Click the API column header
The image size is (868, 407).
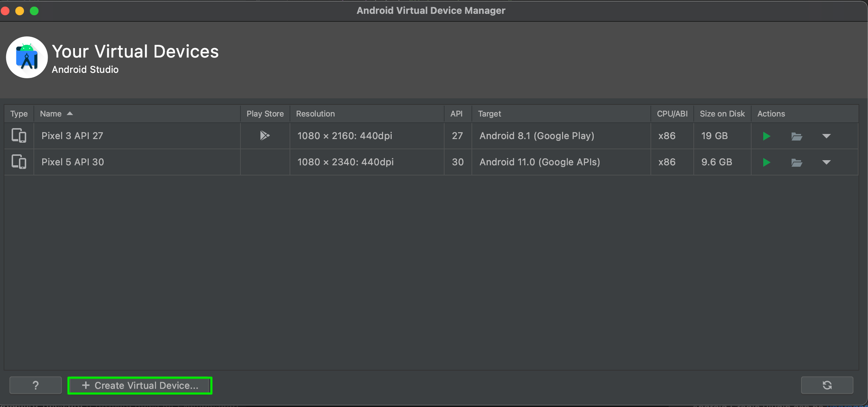point(457,114)
